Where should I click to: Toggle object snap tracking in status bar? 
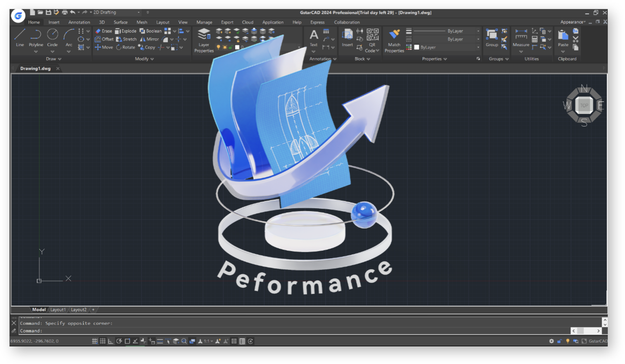pos(135,341)
